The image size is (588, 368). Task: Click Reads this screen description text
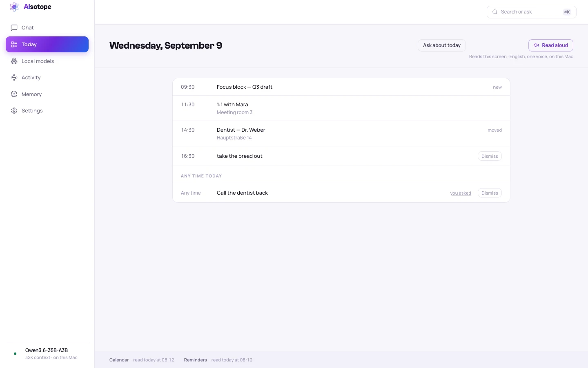pos(521,57)
